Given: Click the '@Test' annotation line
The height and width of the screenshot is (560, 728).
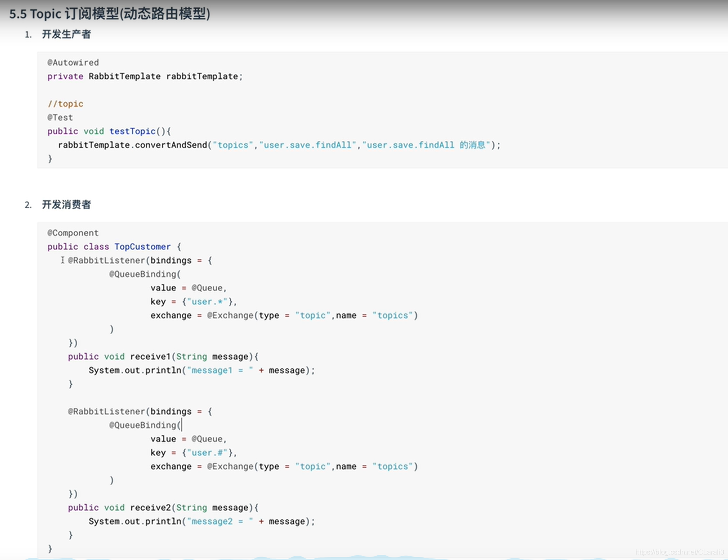Looking at the screenshot, I should (60, 118).
